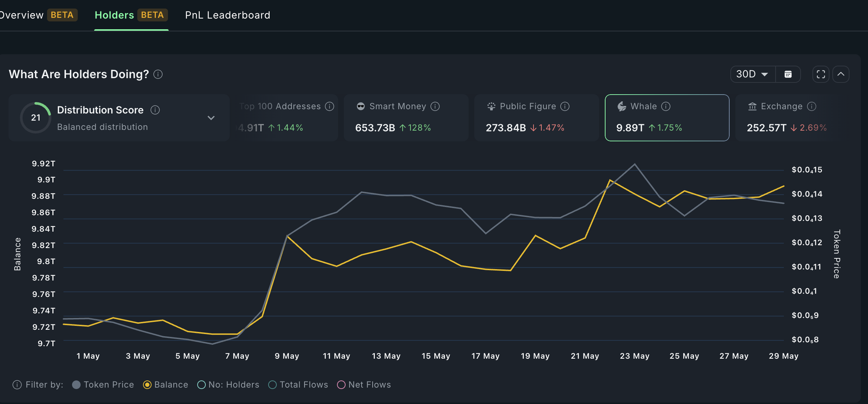Open the 30D timeframe dropdown
Viewport: 868px width, 404px height.
click(752, 74)
